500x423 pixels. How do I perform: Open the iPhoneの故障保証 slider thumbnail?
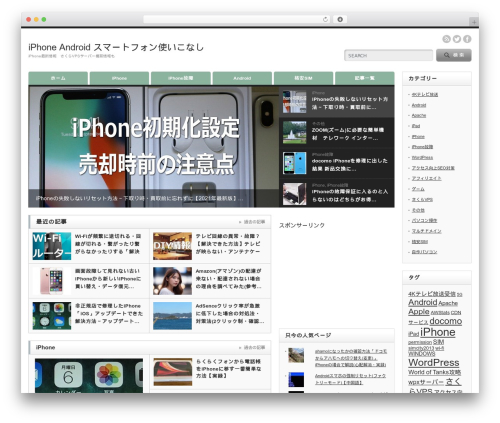[x=294, y=194]
